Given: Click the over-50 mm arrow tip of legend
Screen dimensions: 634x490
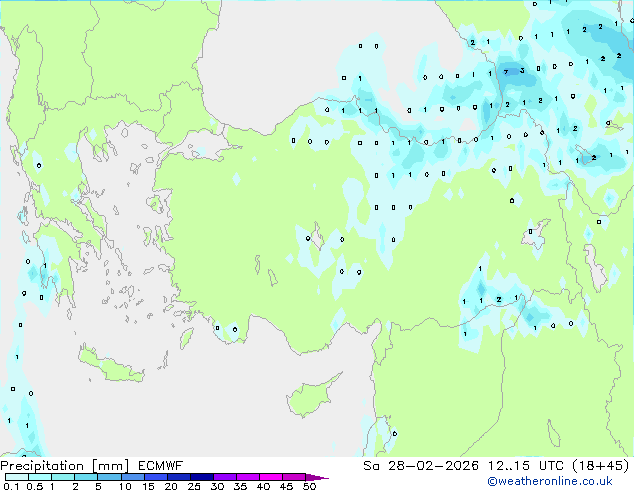Looking at the screenshot, I should click(x=317, y=477).
